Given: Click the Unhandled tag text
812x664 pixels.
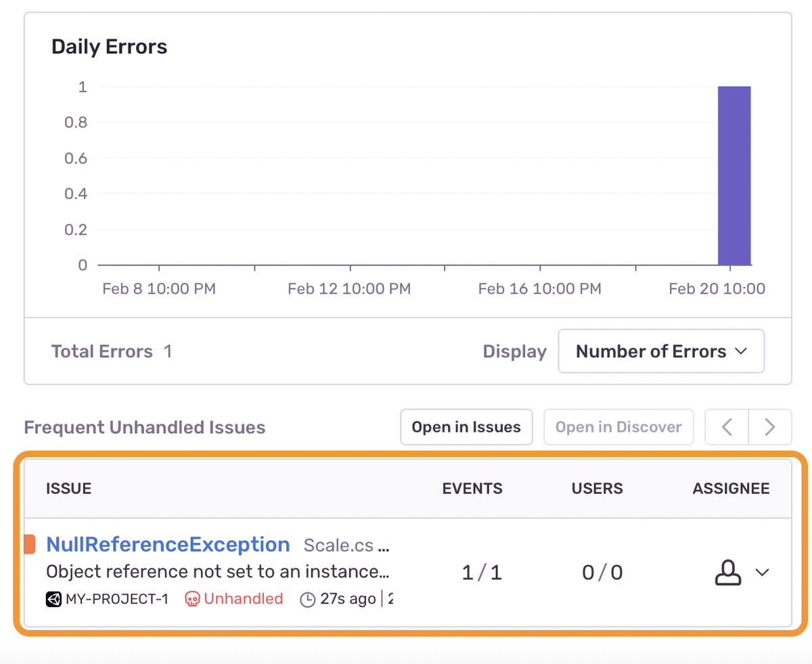Looking at the screenshot, I should 244,599.
